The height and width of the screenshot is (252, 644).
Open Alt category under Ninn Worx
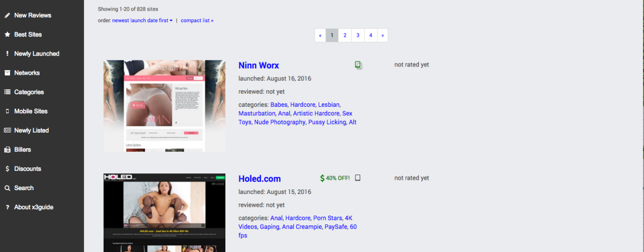[x=353, y=122]
